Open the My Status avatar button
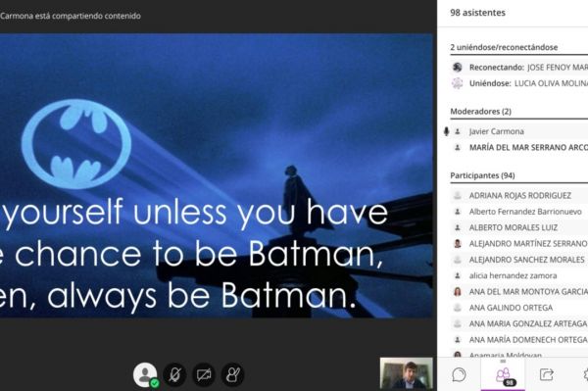 [x=145, y=374]
